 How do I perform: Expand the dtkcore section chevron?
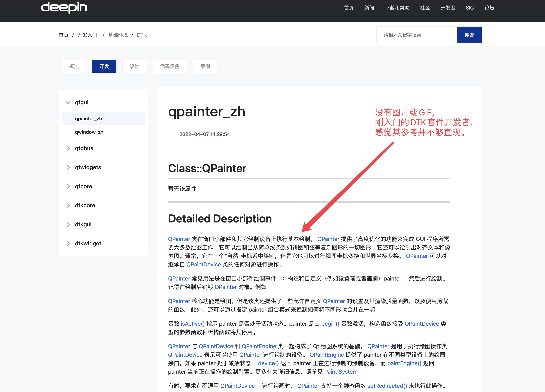(68, 206)
